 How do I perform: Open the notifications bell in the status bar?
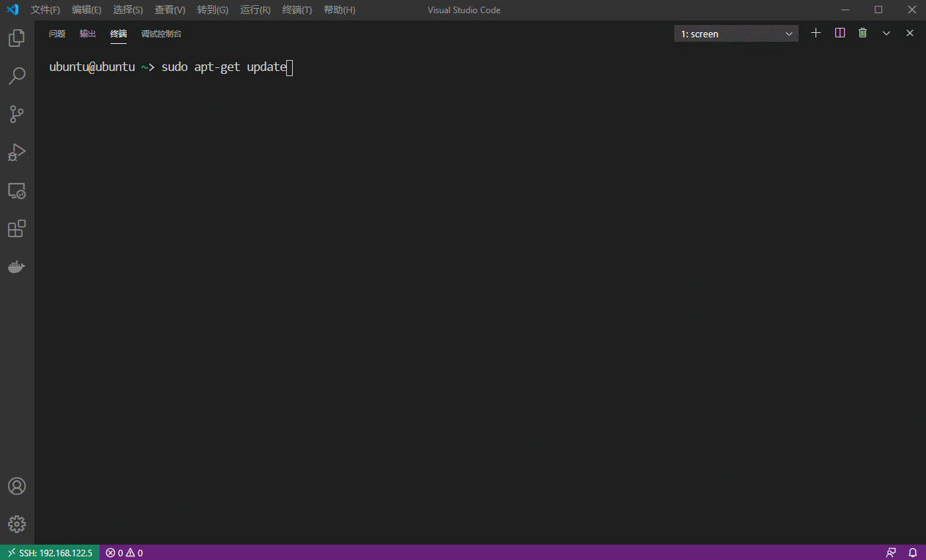click(913, 553)
